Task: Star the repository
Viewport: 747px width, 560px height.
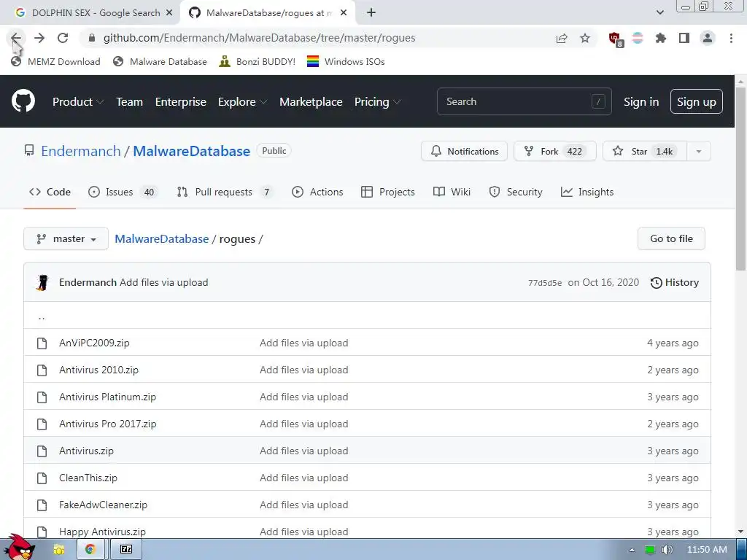Action: [x=645, y=152]
